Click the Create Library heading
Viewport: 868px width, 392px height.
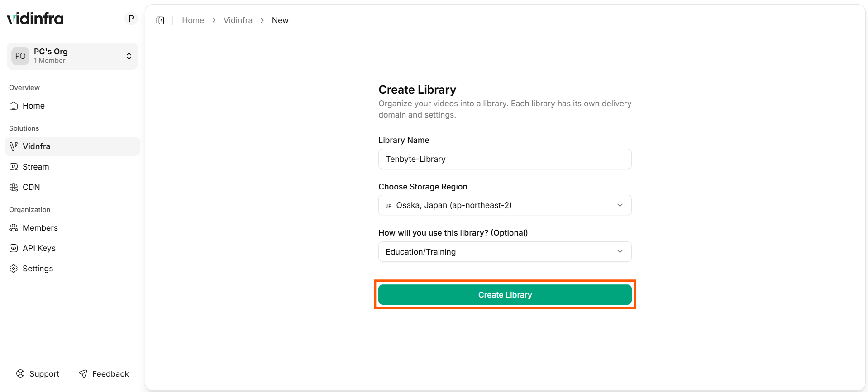coord(417,90)
